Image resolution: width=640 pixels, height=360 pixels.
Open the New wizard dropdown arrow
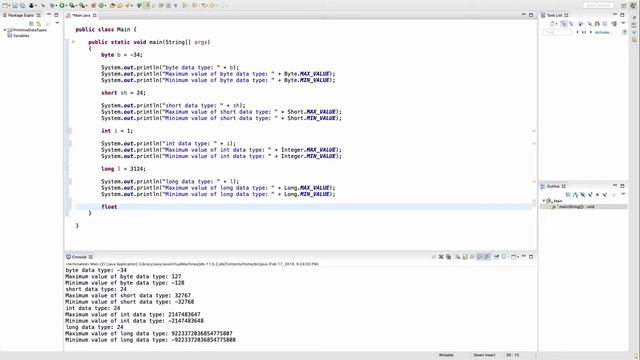pos(10,6)
